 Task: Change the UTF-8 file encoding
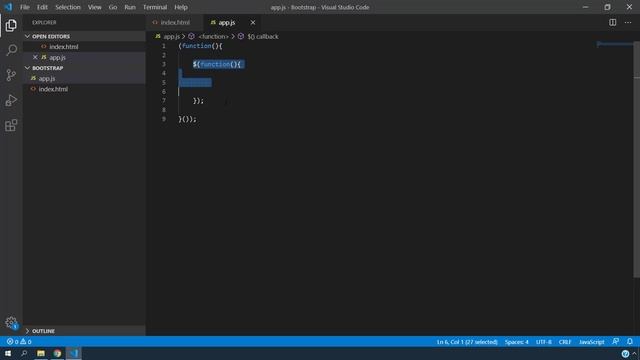tap(544, 342)
